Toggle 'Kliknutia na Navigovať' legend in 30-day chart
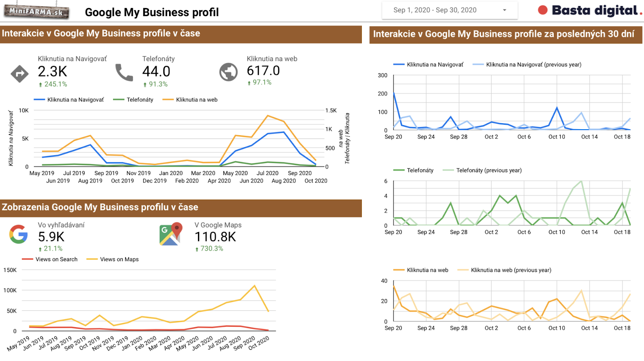644x361 pixels. tap(428, 65)
